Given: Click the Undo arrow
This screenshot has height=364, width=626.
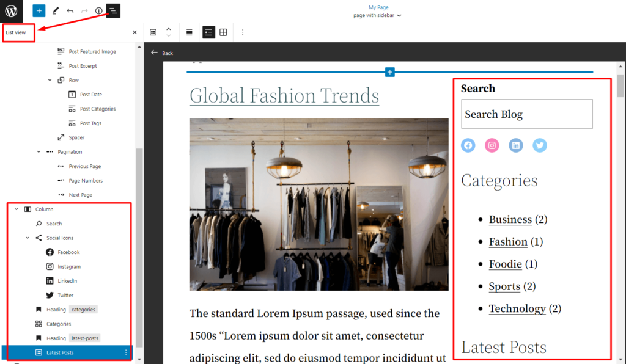Looking at the screenshot, I should click(x=70, y=11).
